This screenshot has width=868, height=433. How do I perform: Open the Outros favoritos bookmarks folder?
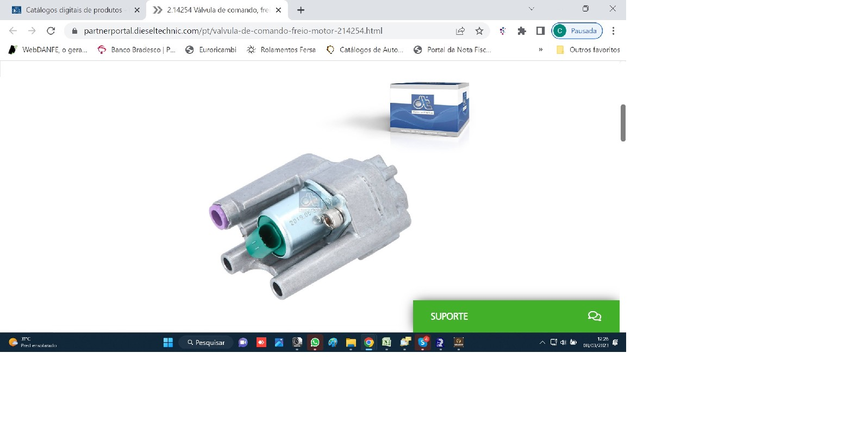click(588, 50)
